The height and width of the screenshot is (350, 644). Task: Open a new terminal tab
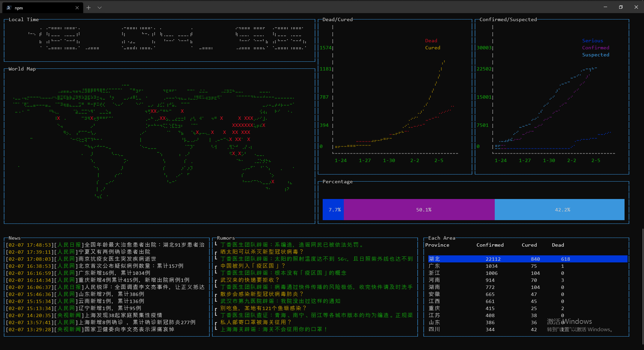[x=89, y=8]
